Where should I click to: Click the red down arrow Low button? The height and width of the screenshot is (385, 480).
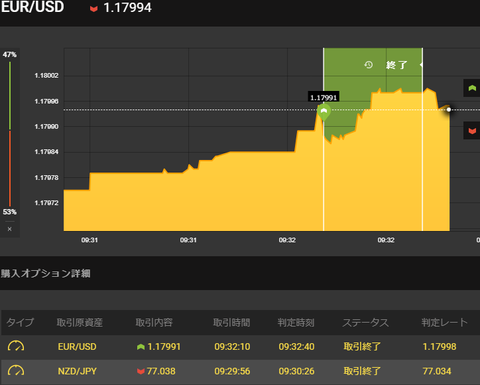[472, 130]
